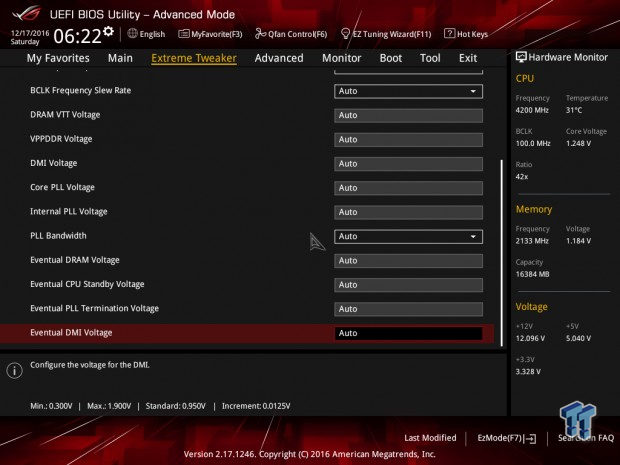
Task: Click the Core Voltage 1.248 V value
Action: click(x=578, y=143)
